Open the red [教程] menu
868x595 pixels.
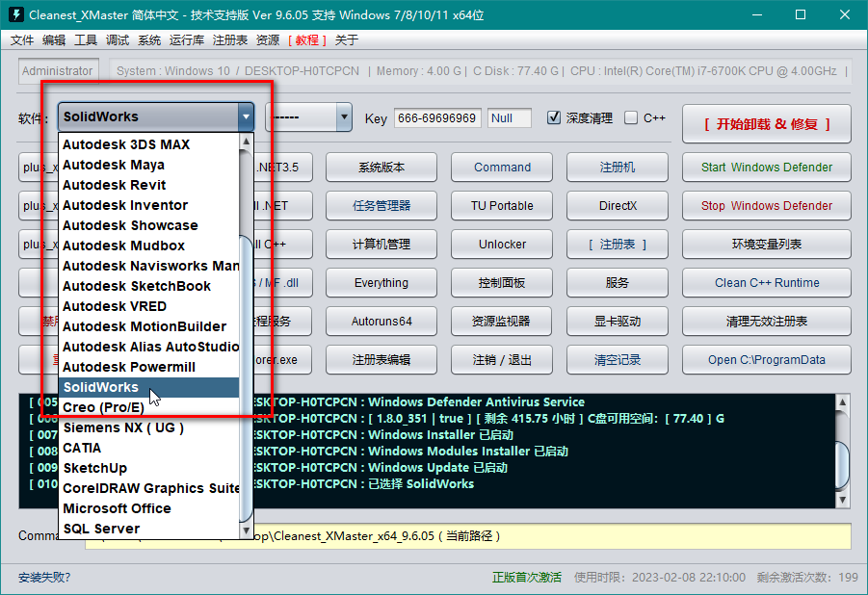(307, 39)
